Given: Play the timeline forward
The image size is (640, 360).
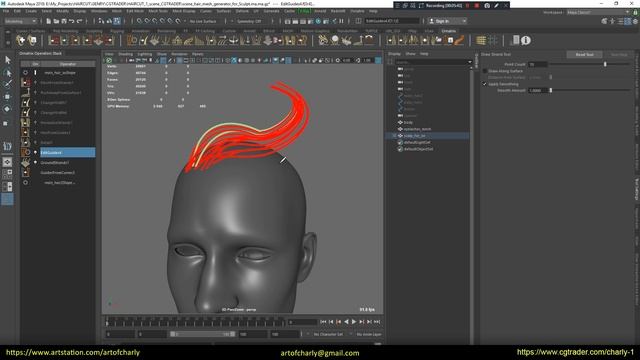Looking at the screenshot, I should click(x=354, y=322).
